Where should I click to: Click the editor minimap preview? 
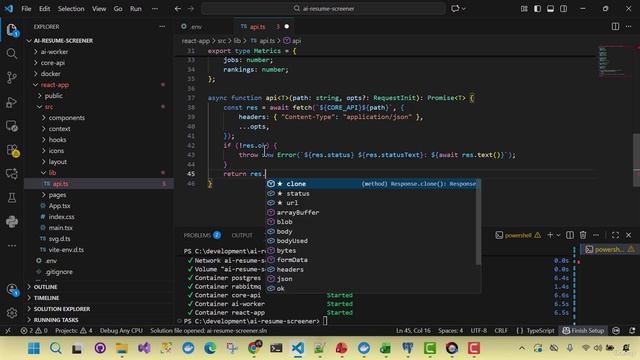614,61
